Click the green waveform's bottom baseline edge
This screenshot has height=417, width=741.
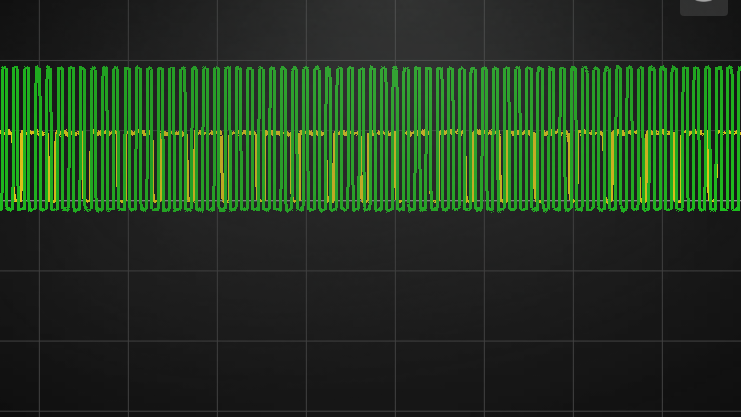[x=300, y=208]
